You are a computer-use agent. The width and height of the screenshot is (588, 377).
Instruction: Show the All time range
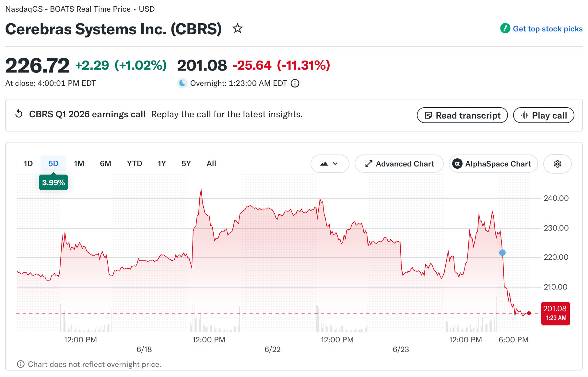tap(211, 164)
